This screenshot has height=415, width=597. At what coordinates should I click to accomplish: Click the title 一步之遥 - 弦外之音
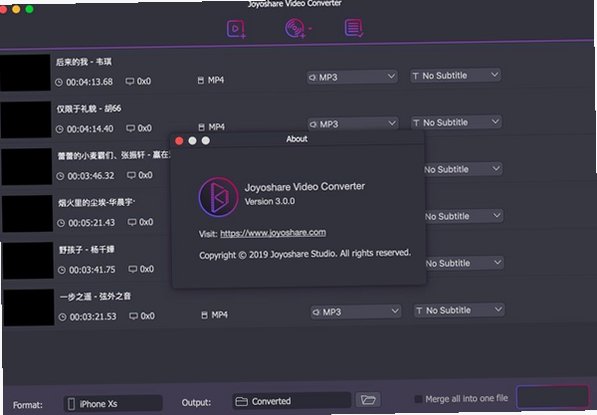95,296
